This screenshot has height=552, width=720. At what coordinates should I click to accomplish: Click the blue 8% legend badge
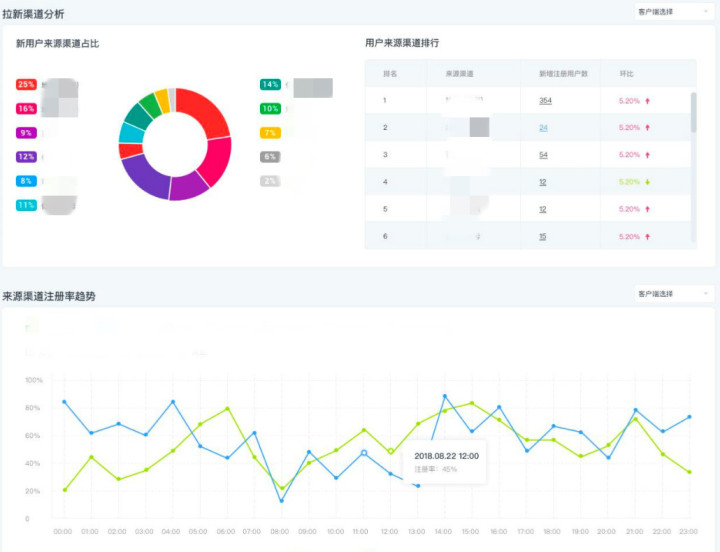click(x=26, y=181)
